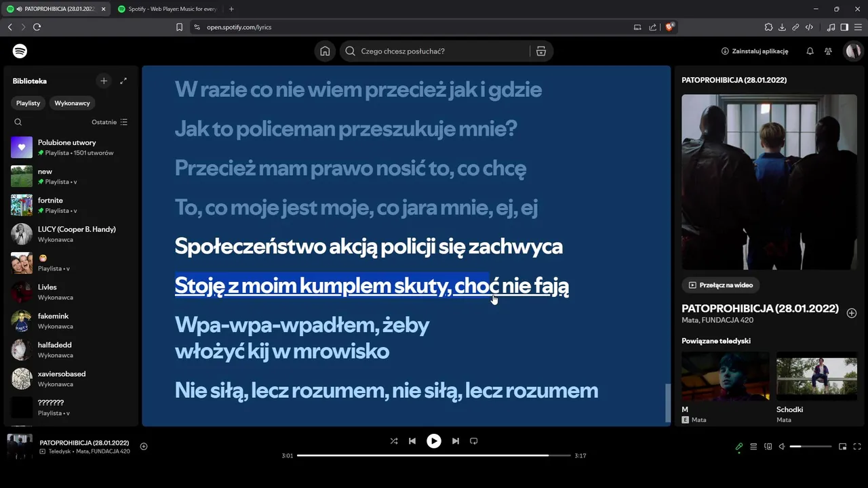Open Brave playlist music note icon

pyautogui.click(x=831, y=27)
